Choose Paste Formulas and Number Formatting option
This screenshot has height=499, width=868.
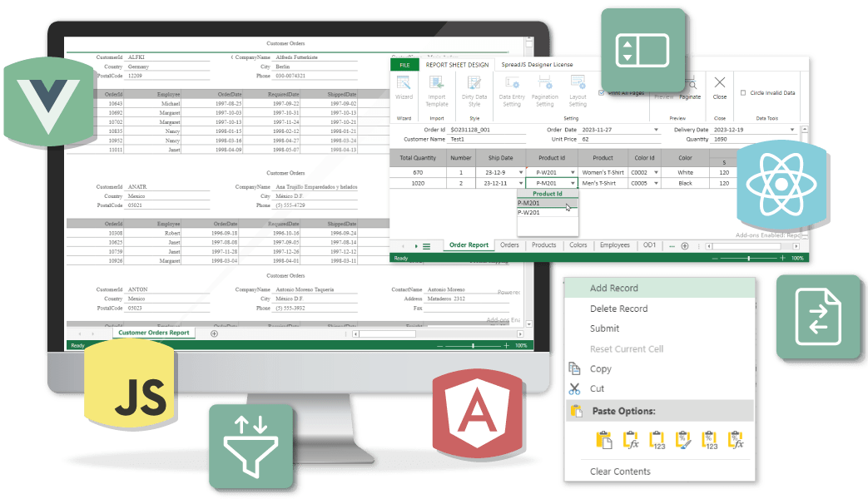(736, 440)
